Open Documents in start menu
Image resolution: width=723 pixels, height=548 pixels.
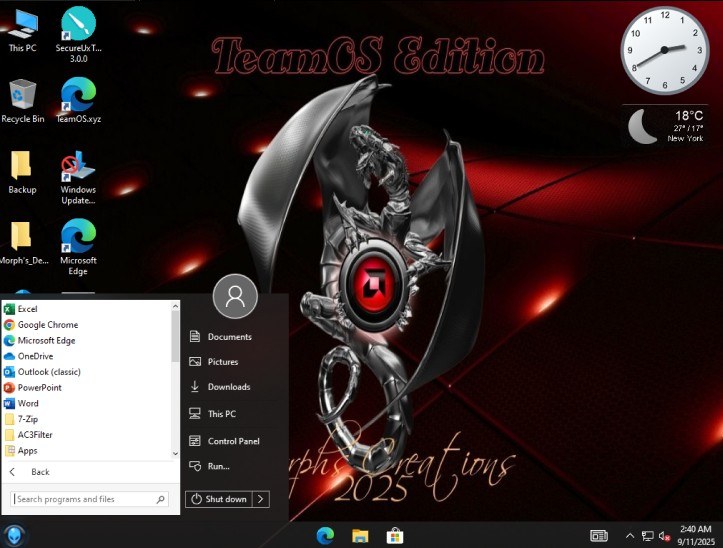(230, 337)
